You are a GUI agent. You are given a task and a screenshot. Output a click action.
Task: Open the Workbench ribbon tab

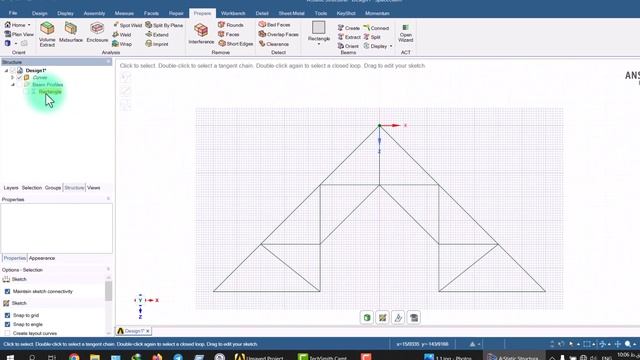tap(233, 13)
